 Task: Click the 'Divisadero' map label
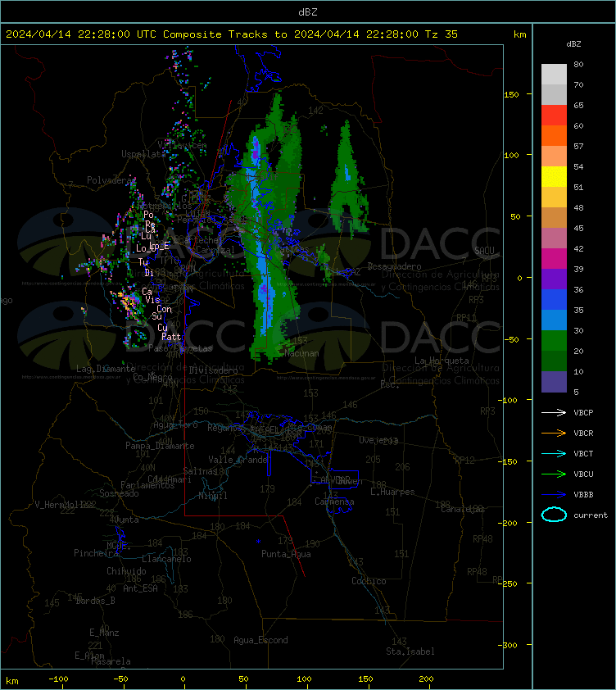click(x=214, y=370)
